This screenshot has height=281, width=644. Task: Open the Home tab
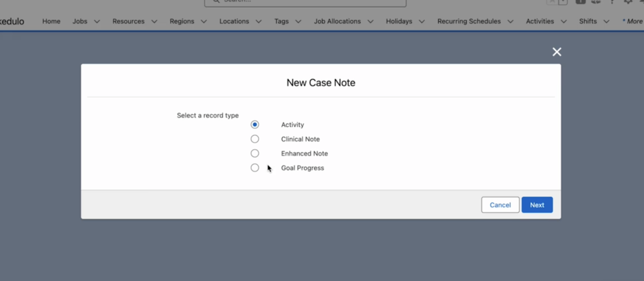(51, 21)
